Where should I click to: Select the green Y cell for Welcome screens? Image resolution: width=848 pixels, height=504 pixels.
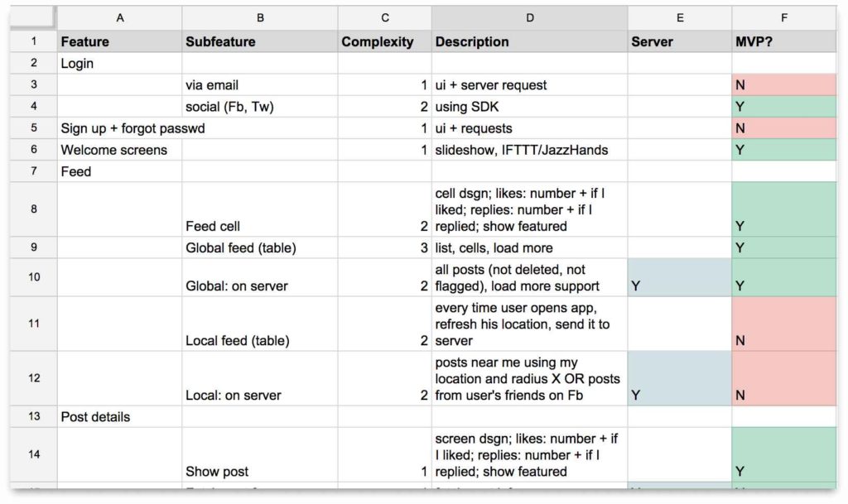pos(783,150)
